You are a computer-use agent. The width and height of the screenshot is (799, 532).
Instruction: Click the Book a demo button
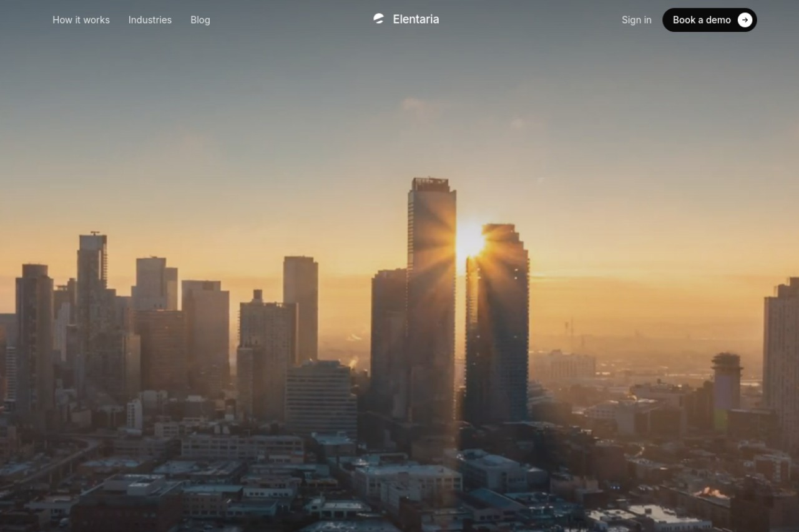tap(710, 20)
